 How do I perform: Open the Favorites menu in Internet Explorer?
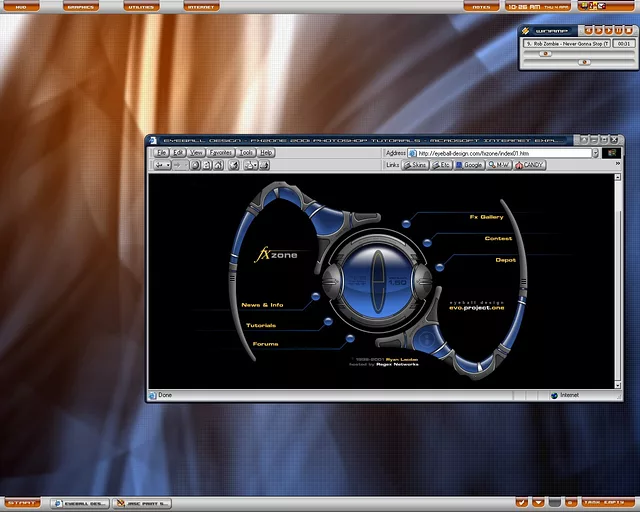pos(221,153)
